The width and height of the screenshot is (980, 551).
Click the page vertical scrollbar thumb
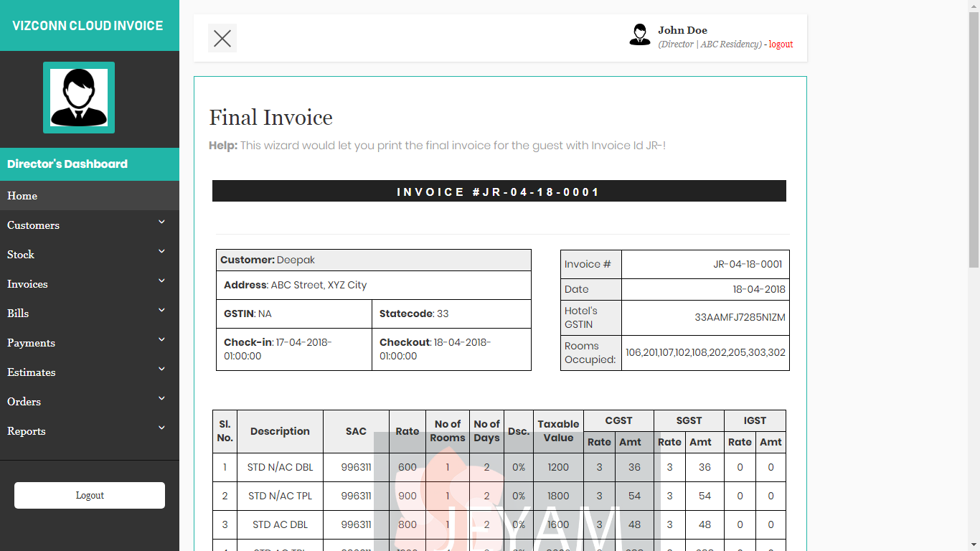click(974, 136)
